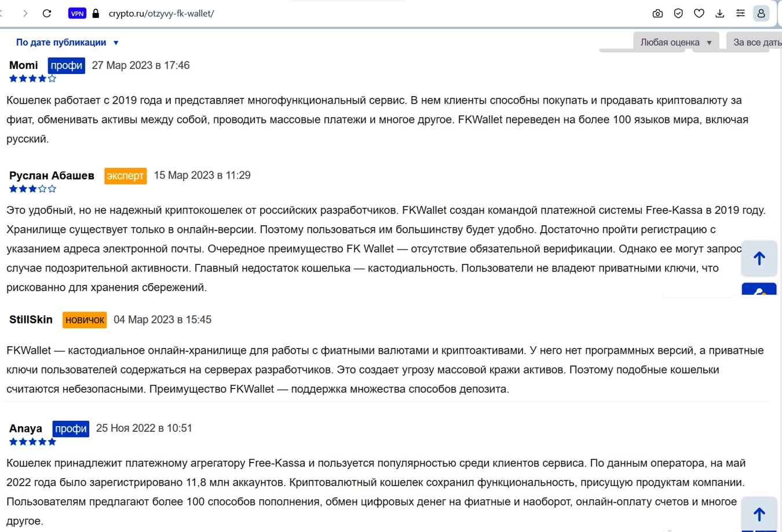Open downloads via the download arrow icon

(720, 13)
